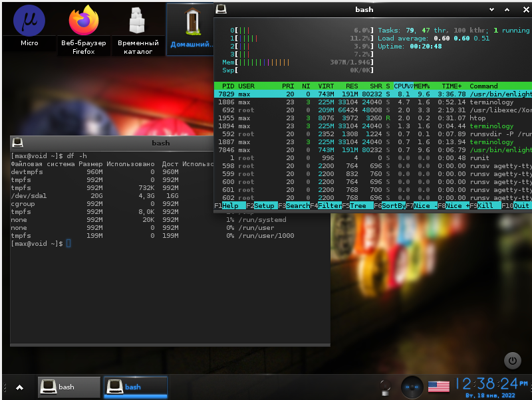Click F3 Search in htop
Viewport: 532px width, 400px height.
tap(293, 206)
